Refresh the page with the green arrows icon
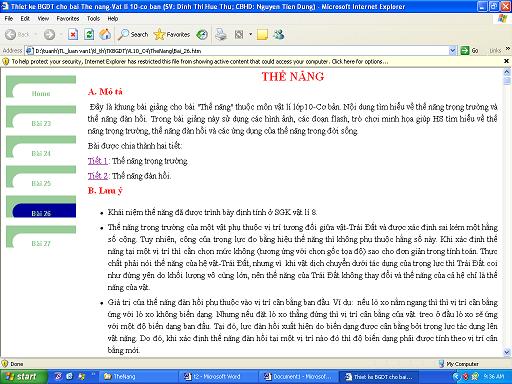The width and height of the screenshot is (512, 384). 89,34
